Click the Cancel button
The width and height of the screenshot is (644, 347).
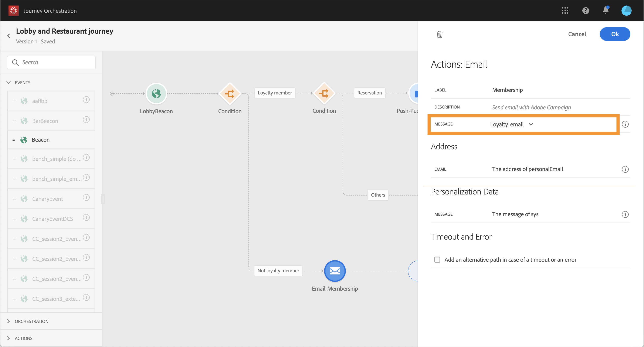[577, 34]
